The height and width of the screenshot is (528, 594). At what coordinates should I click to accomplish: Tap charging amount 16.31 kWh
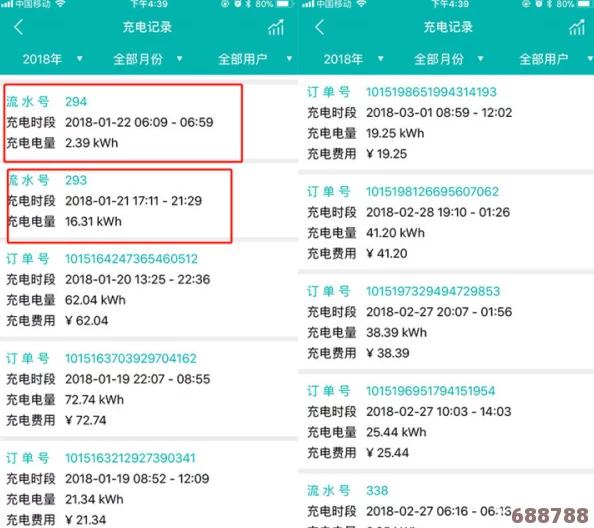click(93, 221)
